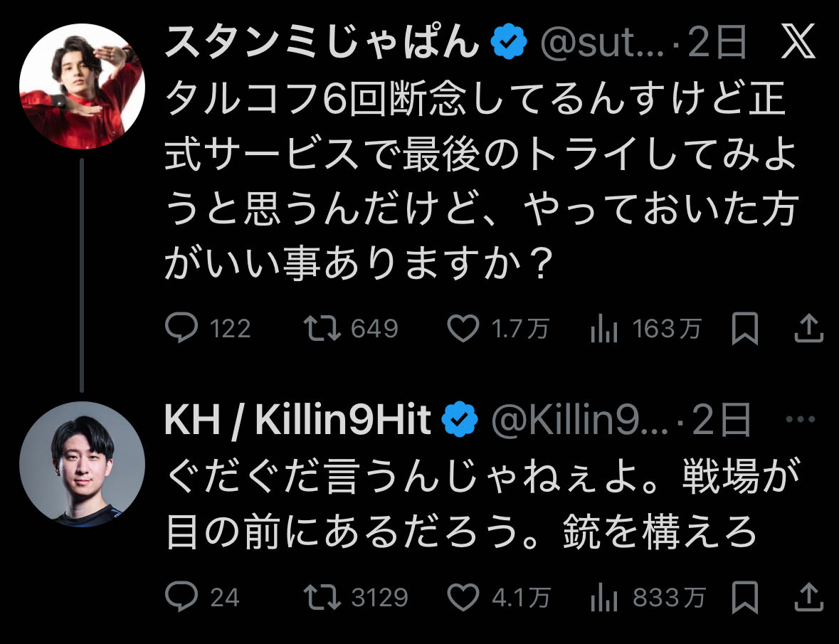Open more options for Killin9Hit's reply
The height and width of the screenshot is (644, 839).
pyautogui.click(x=807, y=421)
